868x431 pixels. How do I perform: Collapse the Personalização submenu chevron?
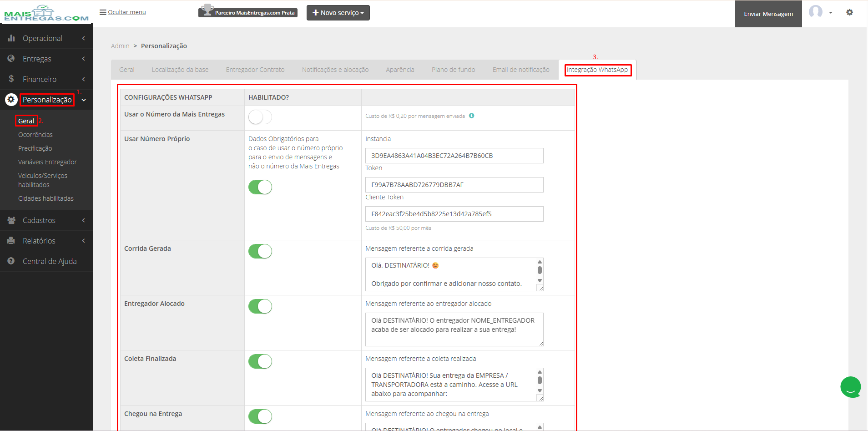84,100
